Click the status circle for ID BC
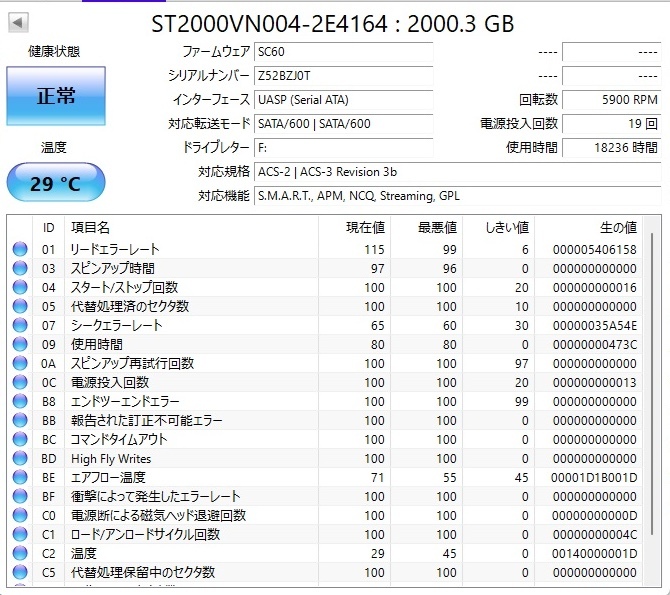 (20, 439)
